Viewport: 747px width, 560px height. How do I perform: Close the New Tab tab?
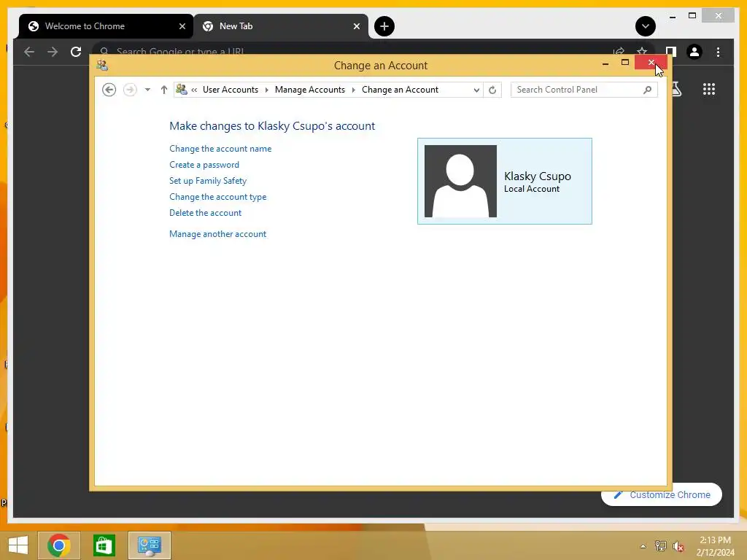pos(356,26)
